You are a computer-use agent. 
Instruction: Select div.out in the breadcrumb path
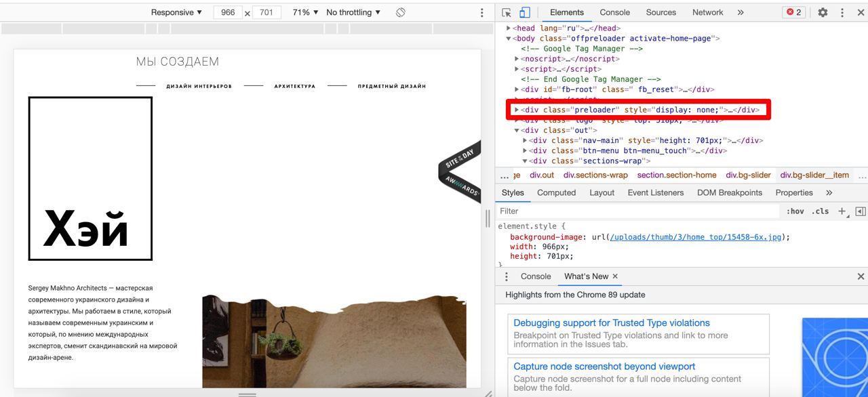[x=542, y=175]
